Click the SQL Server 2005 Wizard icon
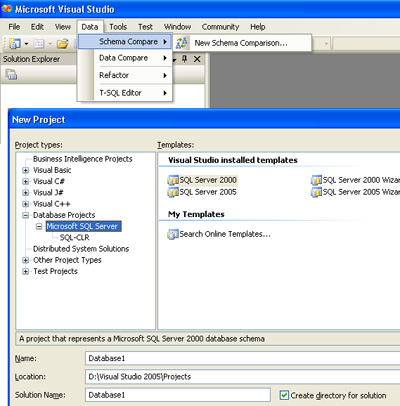The width and height of the screenshot is (400, 406). (316, 192)
